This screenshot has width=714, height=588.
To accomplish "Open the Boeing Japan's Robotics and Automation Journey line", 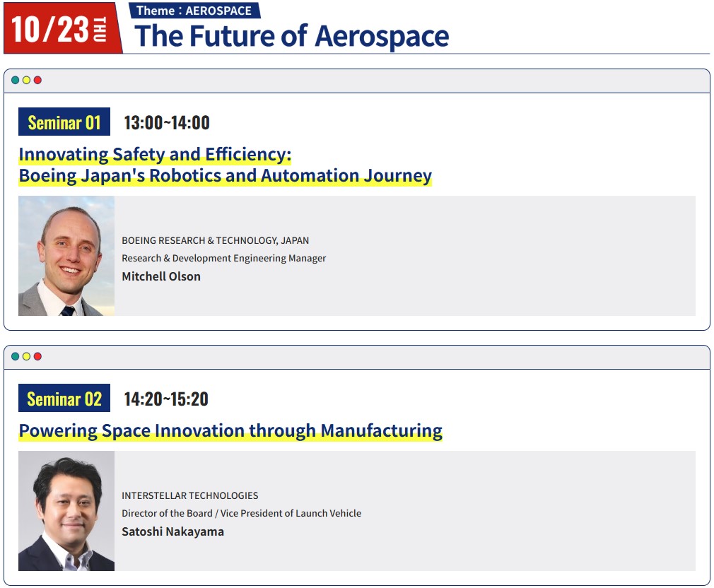I will [226, 176].
